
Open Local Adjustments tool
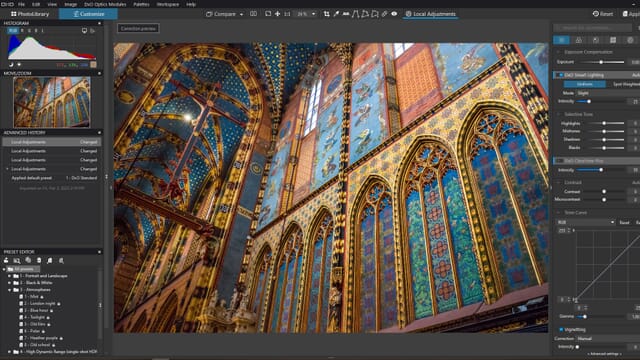(431, 14)
